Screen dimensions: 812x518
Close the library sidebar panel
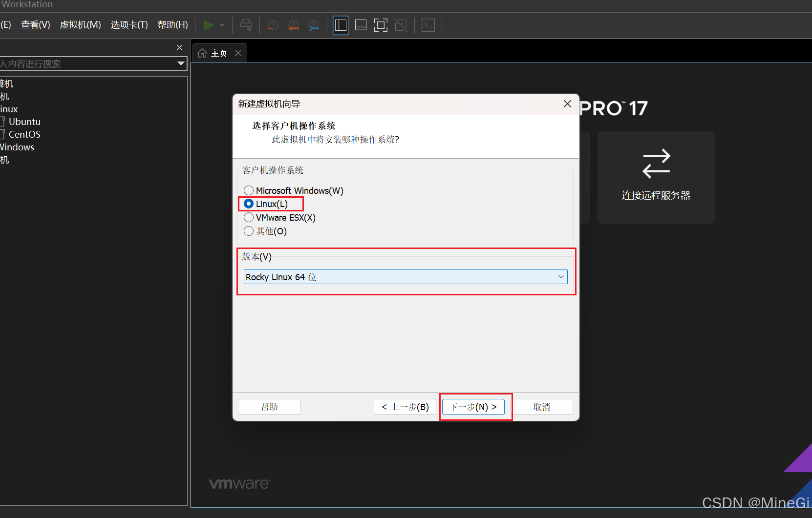coord(179,47)
